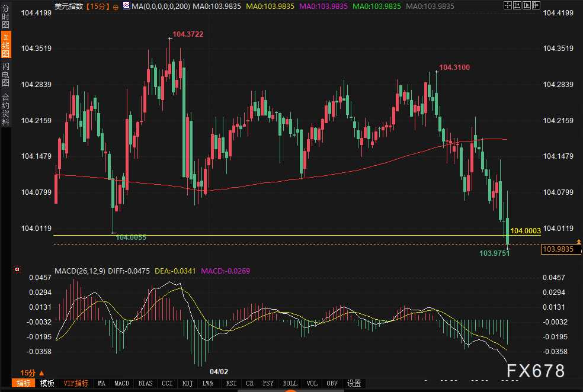Toggle the VIP指标 indicator group
Screen dimensions: 583x392
point(76,383)
